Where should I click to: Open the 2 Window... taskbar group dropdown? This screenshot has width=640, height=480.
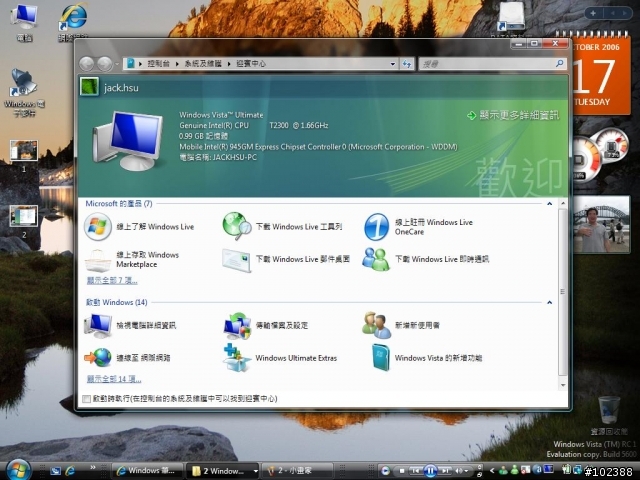pos(256,471)
